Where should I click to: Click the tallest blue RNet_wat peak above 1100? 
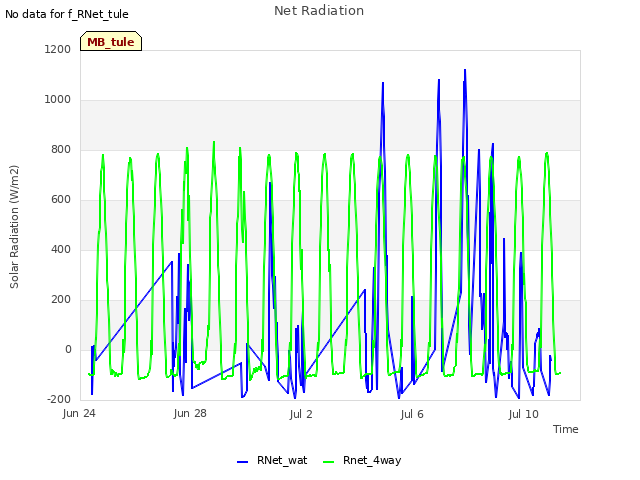465,70
